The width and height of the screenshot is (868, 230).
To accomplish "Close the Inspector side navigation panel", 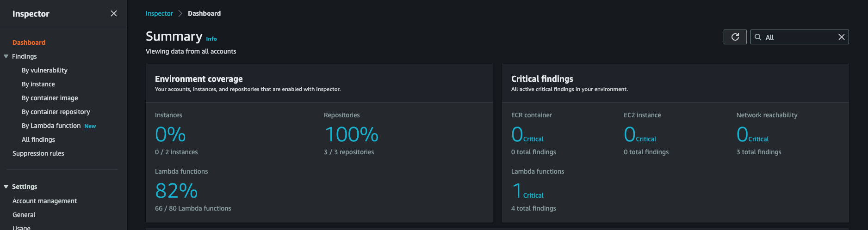I will [x=114, y=14].
